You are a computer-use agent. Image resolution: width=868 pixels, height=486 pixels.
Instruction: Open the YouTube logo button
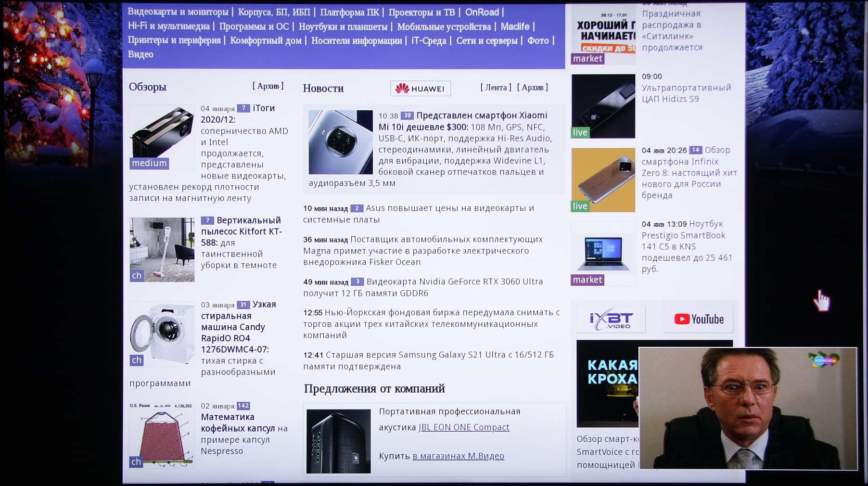[x=699, y=320]
